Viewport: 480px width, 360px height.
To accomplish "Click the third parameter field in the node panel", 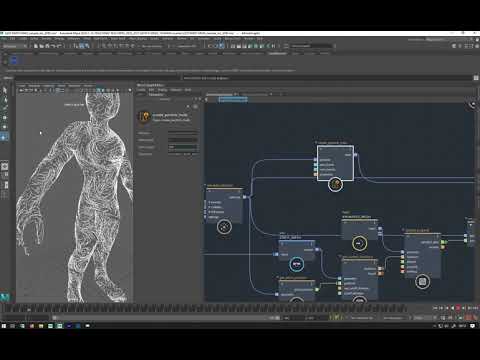I will tap(183, 147).
